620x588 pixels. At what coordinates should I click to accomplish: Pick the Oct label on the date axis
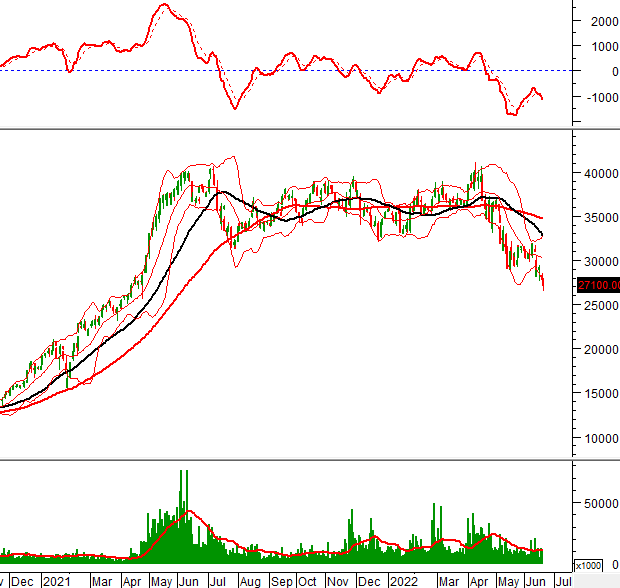point(307,580)
